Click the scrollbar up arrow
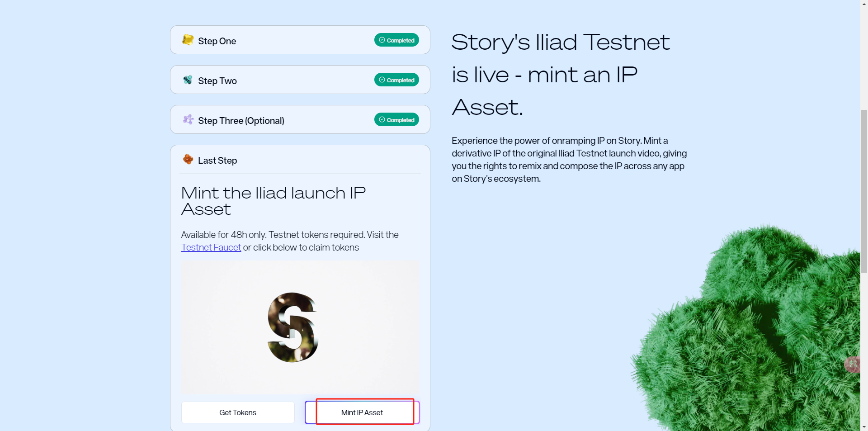 coord(864,4)
